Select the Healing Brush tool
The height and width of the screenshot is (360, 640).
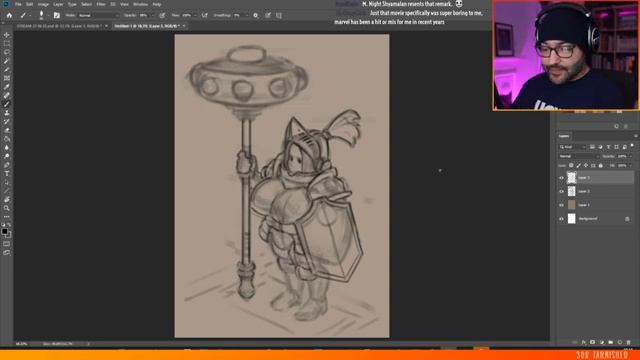click(7, 96)
